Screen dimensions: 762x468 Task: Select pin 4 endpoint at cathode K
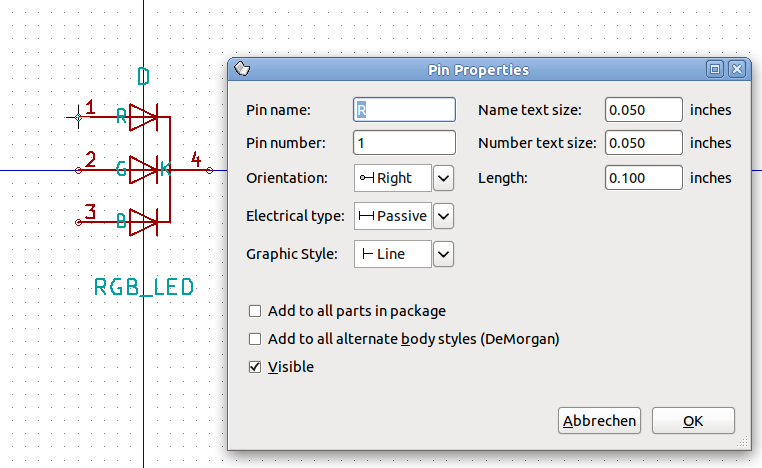point(209,170)
